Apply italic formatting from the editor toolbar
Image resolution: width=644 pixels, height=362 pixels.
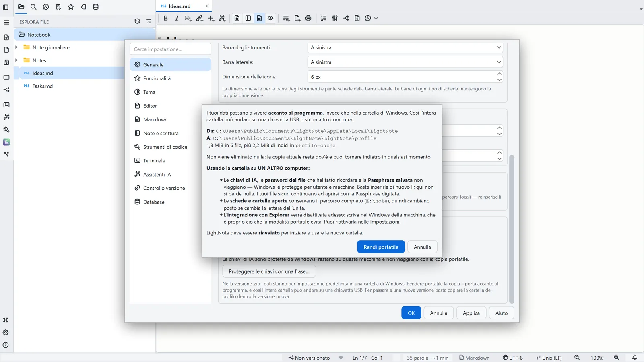[x=177, y=18]
